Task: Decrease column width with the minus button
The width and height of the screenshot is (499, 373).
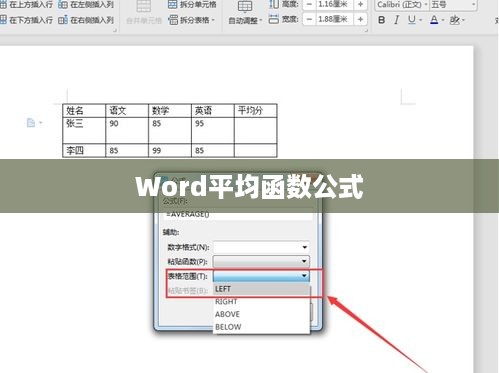Action: point(309,19)
